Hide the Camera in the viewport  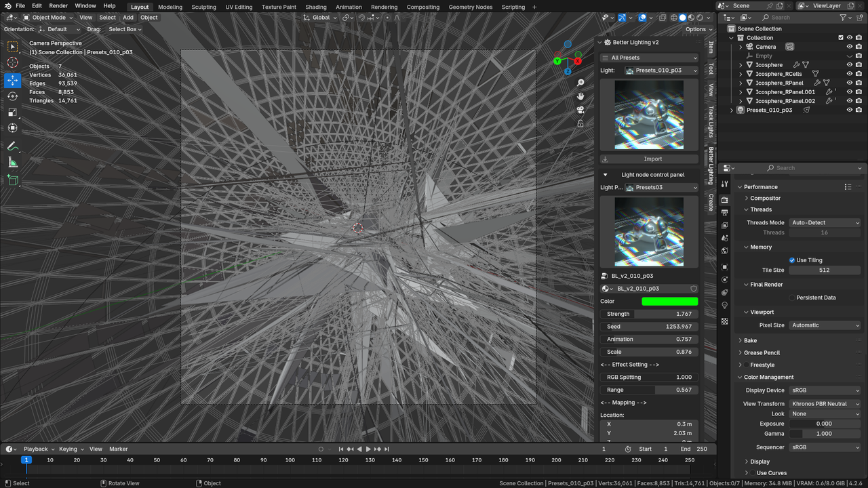[x=850, y=47]
